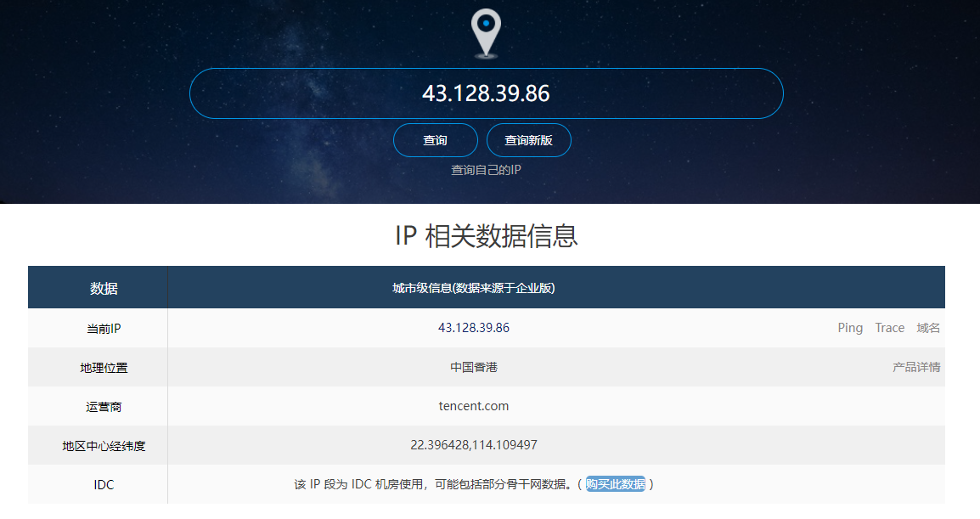Open the Trace link
This screenshot has width=980, height=519.
point(890,328)
